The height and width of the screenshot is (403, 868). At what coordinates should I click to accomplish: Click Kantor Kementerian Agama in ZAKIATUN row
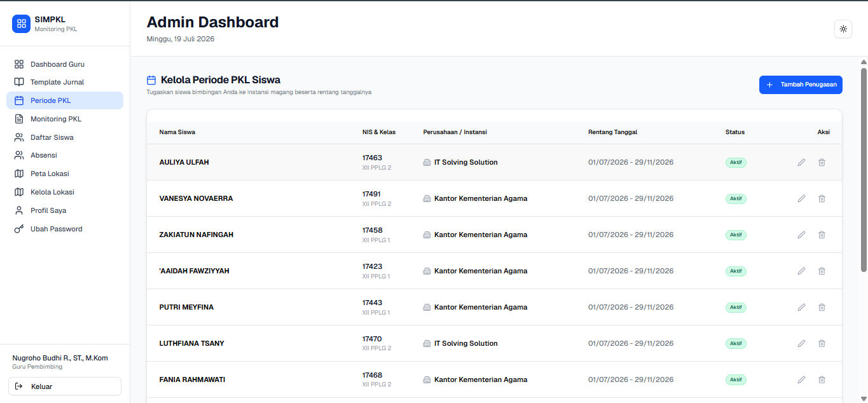click(481, 235)
